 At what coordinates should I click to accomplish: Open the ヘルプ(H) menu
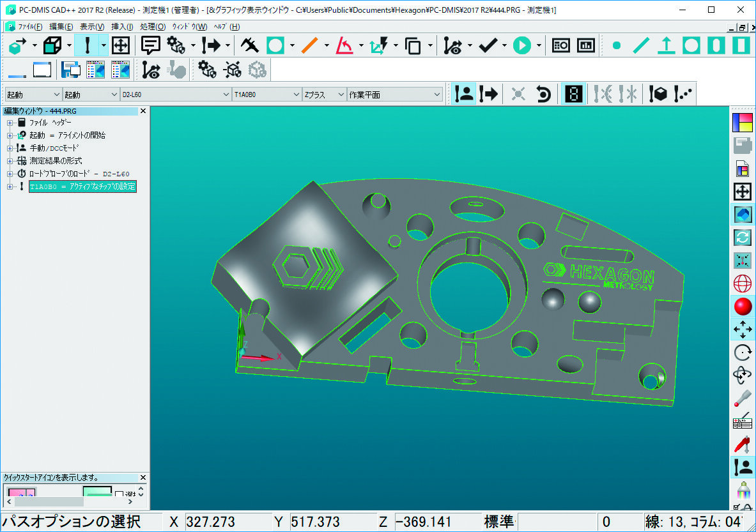[227, 26]
